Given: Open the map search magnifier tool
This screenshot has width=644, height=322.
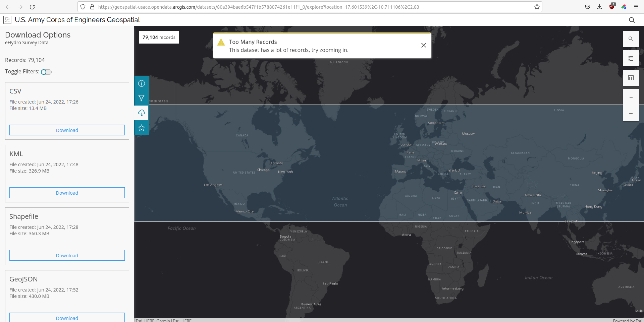Looking at the screenshot, I should (631, 39).
